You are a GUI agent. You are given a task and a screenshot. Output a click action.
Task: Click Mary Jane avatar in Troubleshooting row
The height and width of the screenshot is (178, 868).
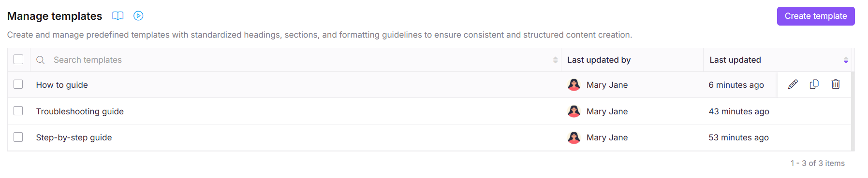574,111
